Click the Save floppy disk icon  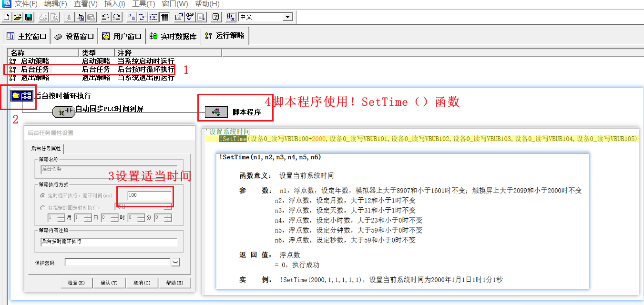point(29,17)
